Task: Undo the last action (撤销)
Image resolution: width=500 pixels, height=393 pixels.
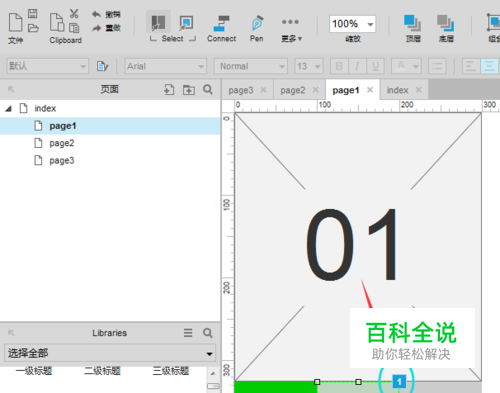Action: 106,14
